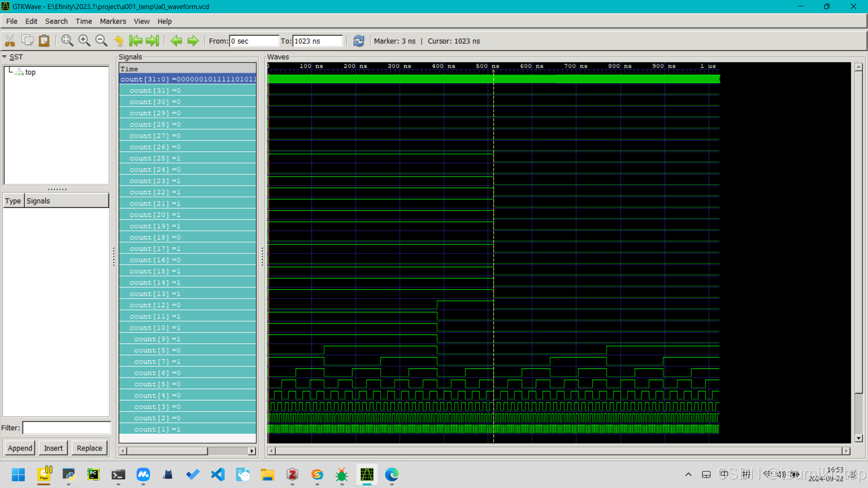Click the Insert button
This screenshot has width=868, height=488.
point(53,448)
